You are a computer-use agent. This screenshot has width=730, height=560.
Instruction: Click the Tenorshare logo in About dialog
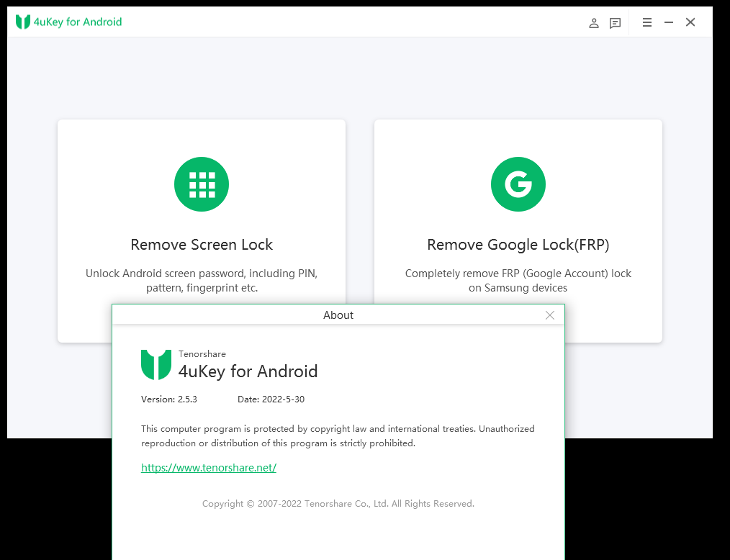click(156, 364)
